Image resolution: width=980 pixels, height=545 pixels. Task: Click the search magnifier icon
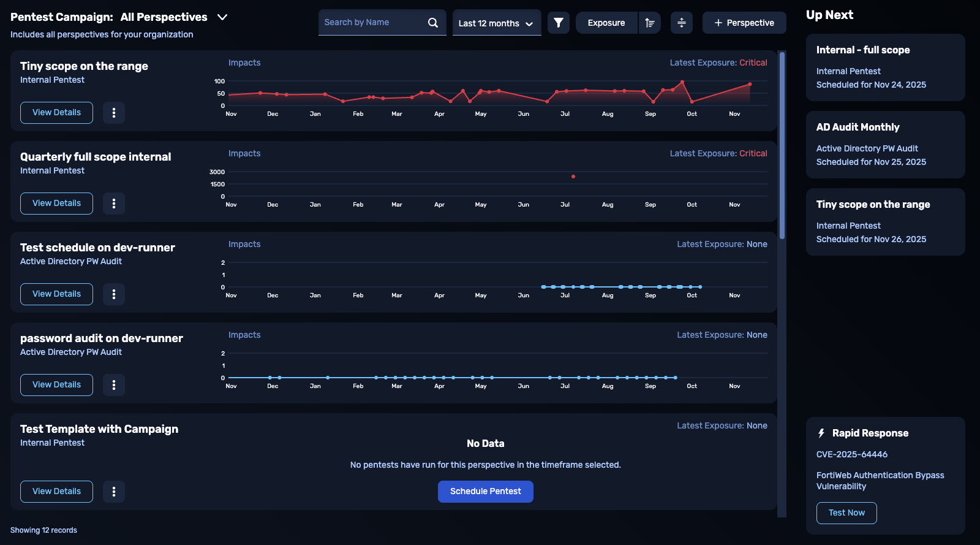(x=433, y=23)
